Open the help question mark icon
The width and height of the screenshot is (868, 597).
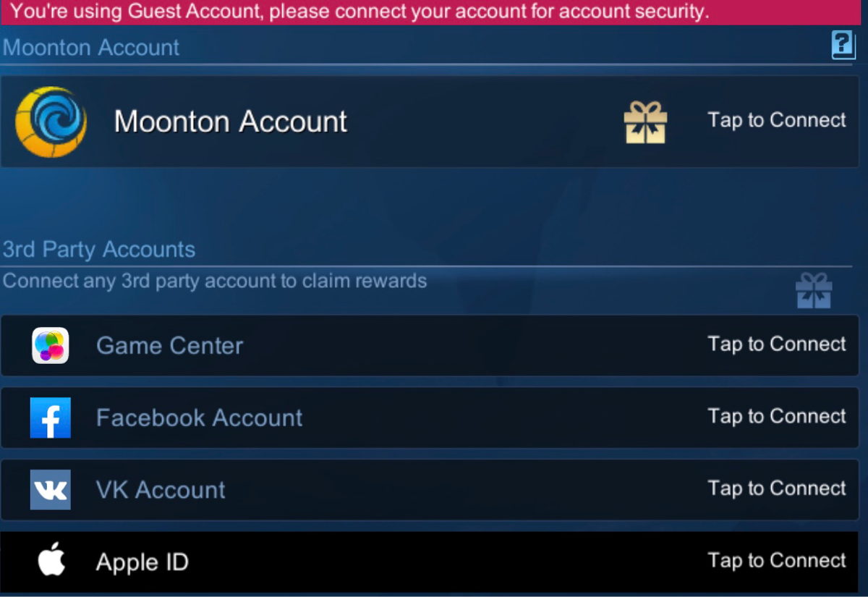pos(843,46)
